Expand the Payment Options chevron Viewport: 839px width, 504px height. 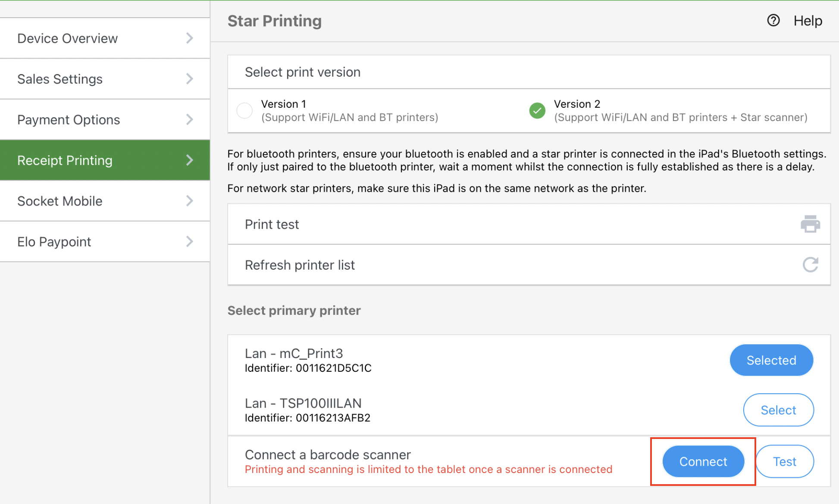point(190,119)
